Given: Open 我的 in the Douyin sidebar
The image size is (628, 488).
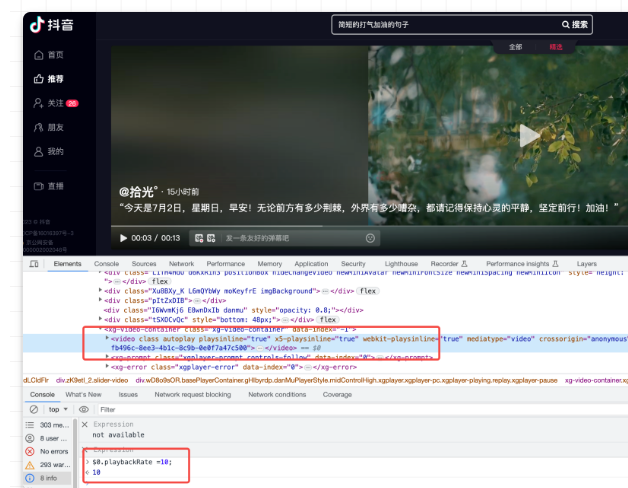Looking at the screenshot, I should tap(49, 151).
